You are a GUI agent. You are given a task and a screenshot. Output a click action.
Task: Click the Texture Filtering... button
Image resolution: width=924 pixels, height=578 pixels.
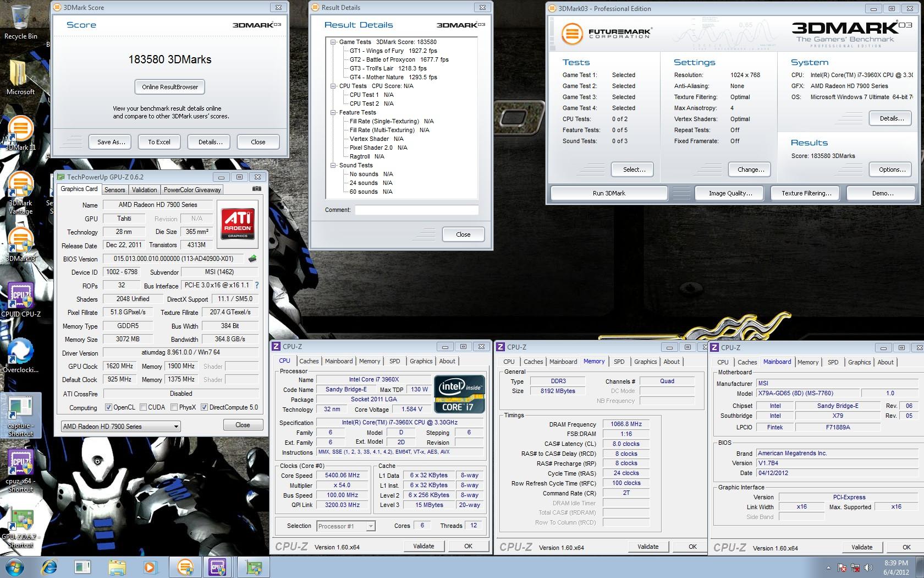[x=807, y=193]
